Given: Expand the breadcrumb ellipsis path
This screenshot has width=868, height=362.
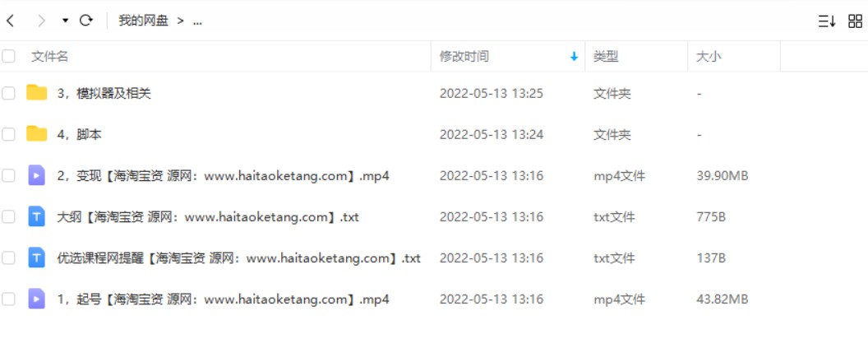Looking at the screenshot, I should [197, 22].
